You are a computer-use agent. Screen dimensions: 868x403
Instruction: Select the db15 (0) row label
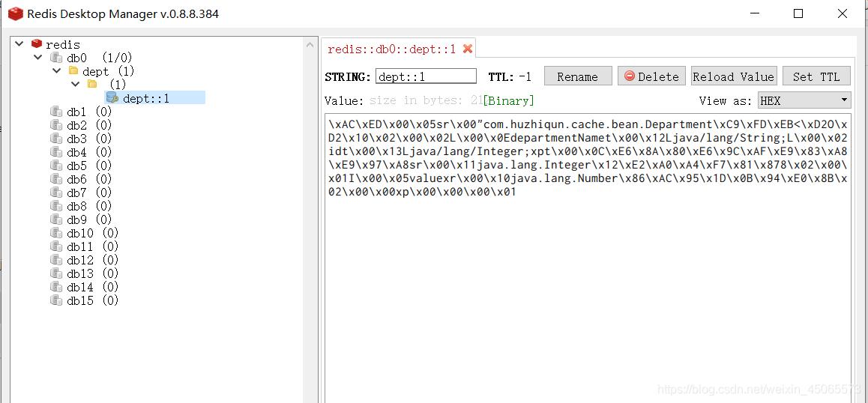[x=93, y=300]
